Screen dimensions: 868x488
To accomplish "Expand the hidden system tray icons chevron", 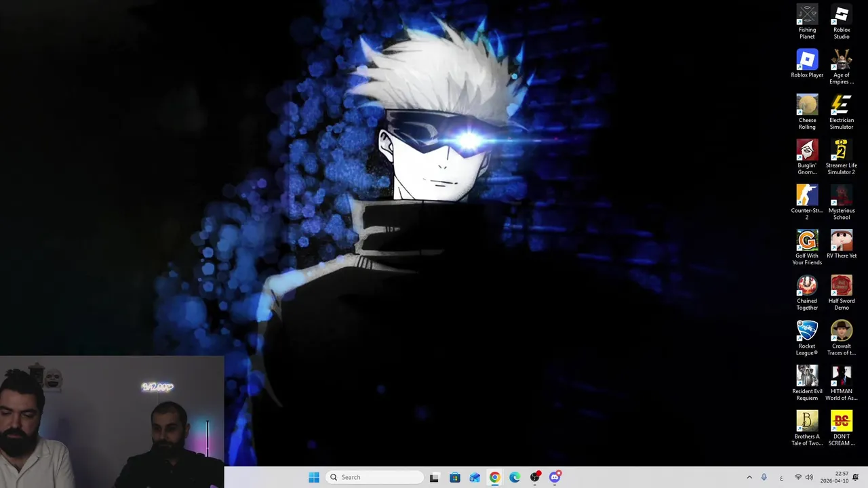I will click(x=749, y=477).
